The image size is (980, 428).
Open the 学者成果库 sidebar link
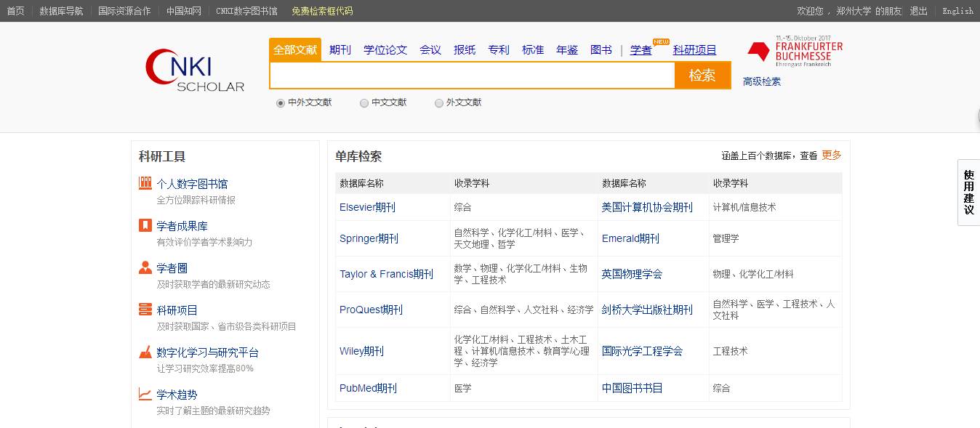(x=182, y=226)
